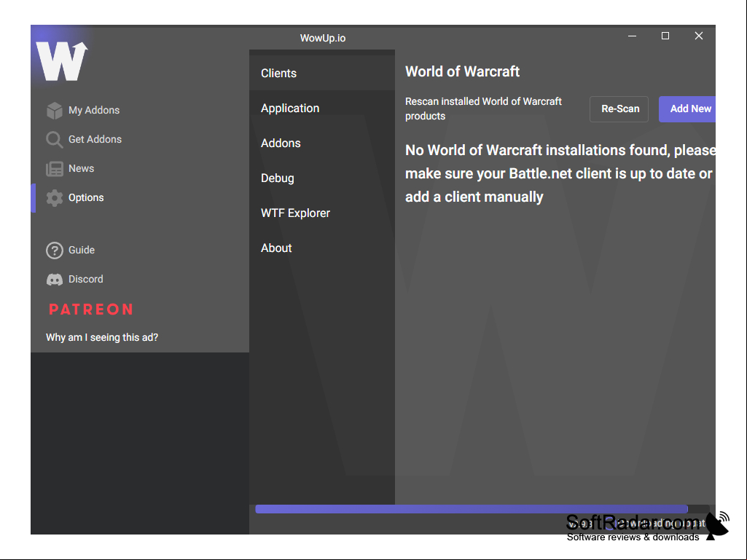The width and height of the screenshot is (747, 560).
Task: Click the Get Addons magnifier icon
Action: (55, 140)
